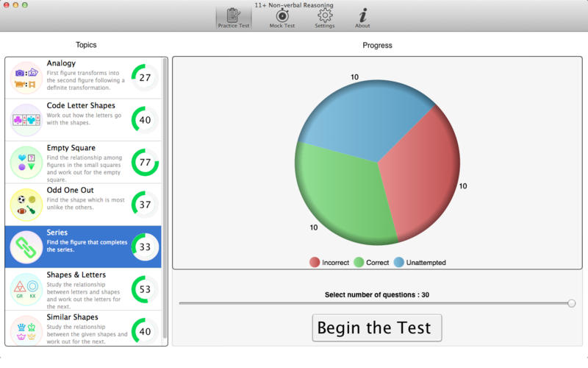Select the Empty Square topic icon
The width and height of the screenshot is (588, 368).
[x=26, y=162]
